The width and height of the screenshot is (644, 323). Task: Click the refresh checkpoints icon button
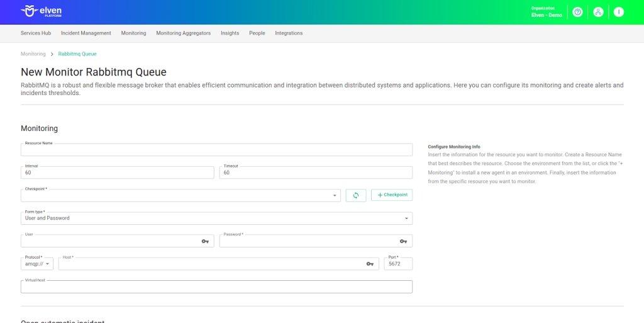[356, 195]
